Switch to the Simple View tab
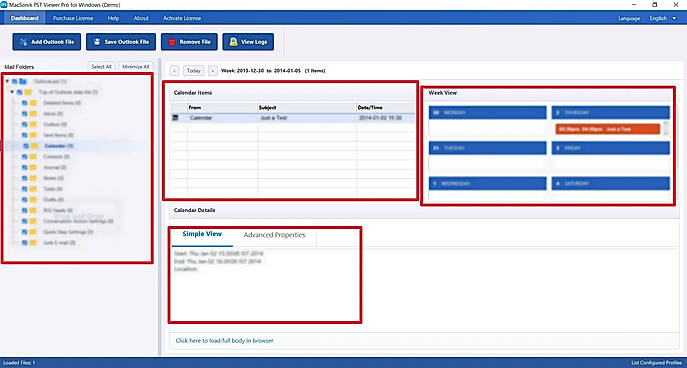 coord(202,234)
